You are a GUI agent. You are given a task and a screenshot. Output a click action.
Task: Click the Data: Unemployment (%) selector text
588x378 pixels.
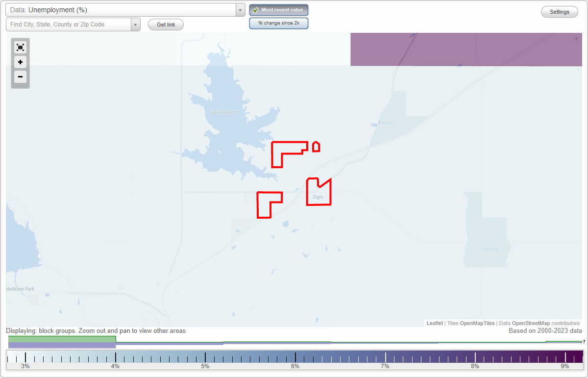49,10
